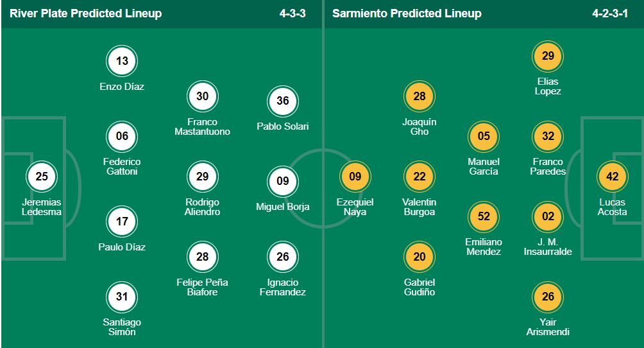Image resolution: width=644 pixels, height=348 pixels.
Task: Click the Valentin Burgoa name label
Action: (419, 207)
